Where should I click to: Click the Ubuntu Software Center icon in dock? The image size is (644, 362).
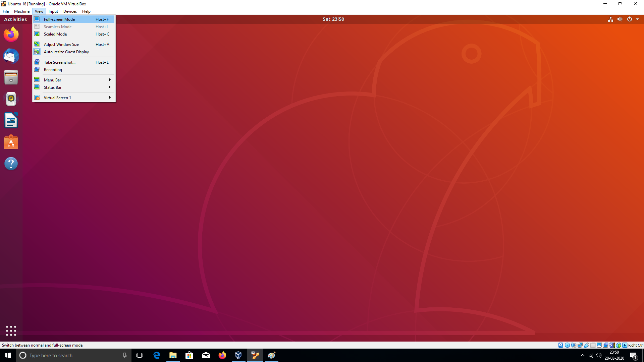(11, 142)
